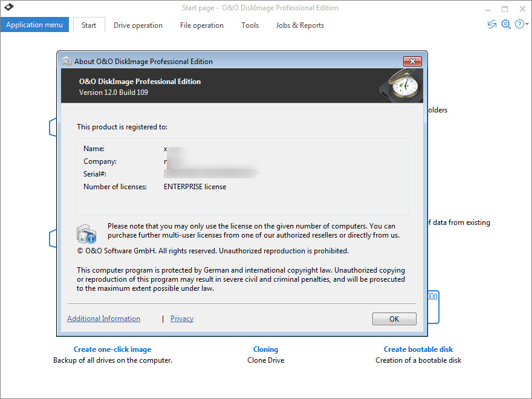Open the Jobs & Reports tab
The height and width of the screenshot is (399, 532).
point(300,25)
